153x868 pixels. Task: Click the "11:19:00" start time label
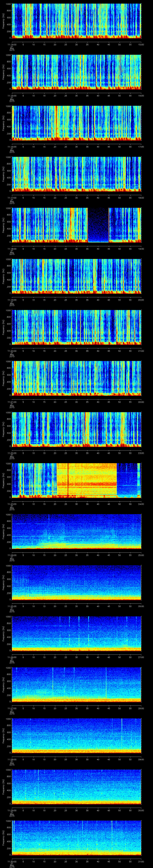tap(12, 300)
